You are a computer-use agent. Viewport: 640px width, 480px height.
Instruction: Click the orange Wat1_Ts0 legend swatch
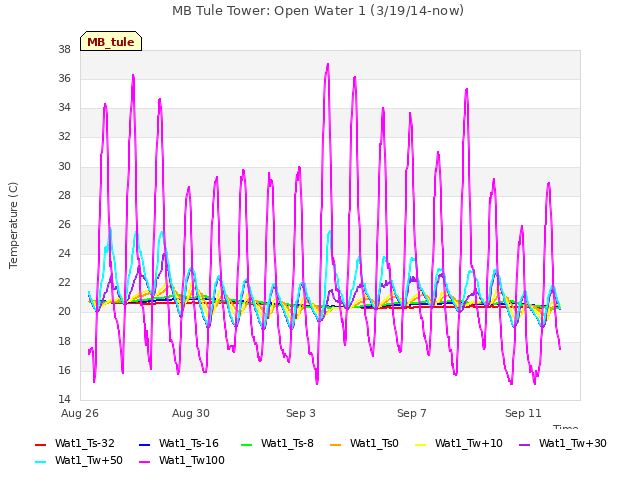[336, 444]
